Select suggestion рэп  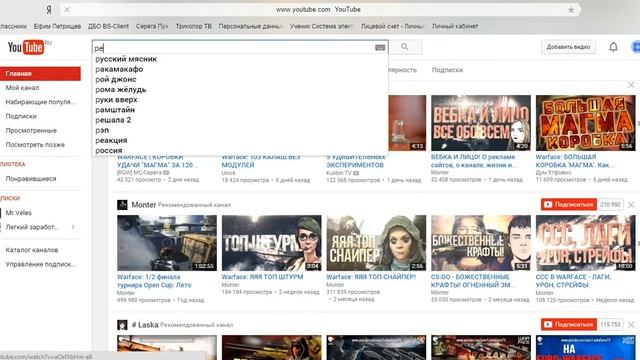(102, 130)
